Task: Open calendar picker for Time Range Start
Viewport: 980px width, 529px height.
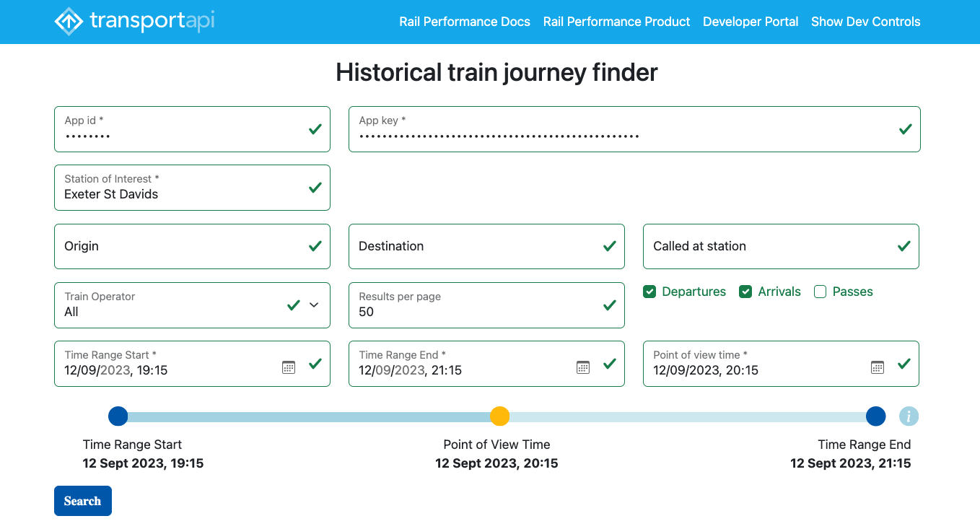Action: coord(289,367)
